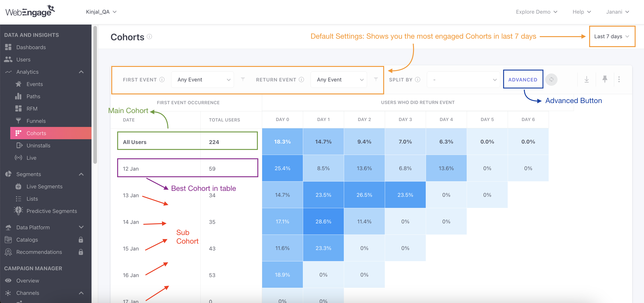Click the Data Platform cloud icon

[x=8, y=227]
